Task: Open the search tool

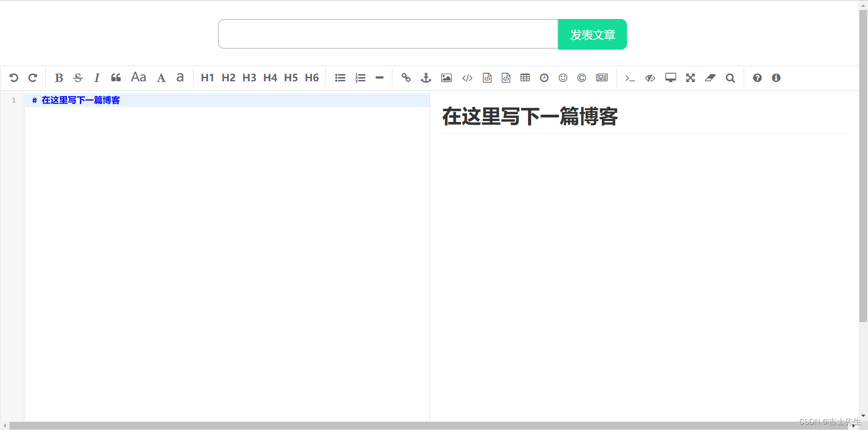Action: click(730, 78)
